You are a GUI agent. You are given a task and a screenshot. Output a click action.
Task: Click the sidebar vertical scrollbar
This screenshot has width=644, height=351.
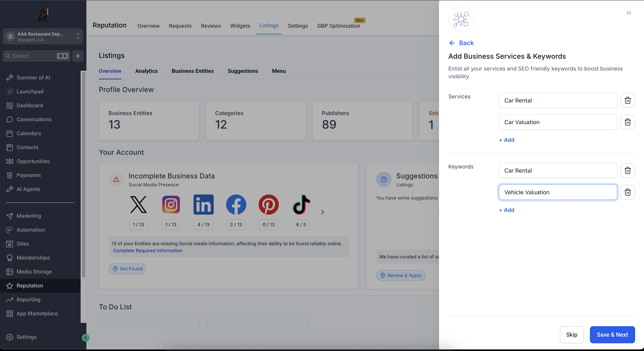pyautogui.click(x=84, y=175)
